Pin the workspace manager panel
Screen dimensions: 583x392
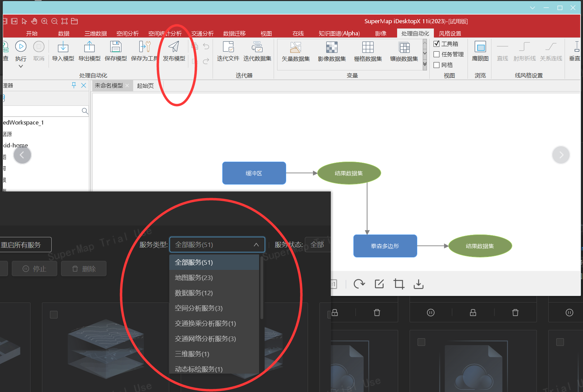(x=74, y=85)
